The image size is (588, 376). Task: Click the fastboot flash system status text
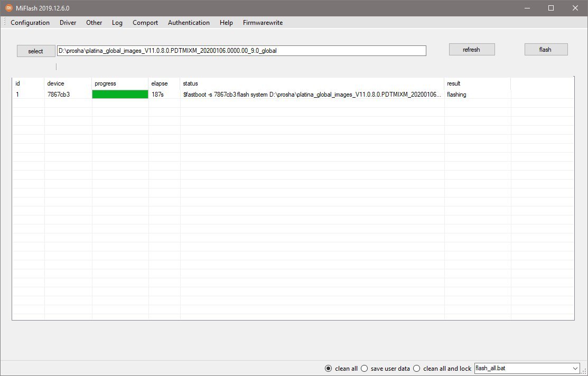312,95
